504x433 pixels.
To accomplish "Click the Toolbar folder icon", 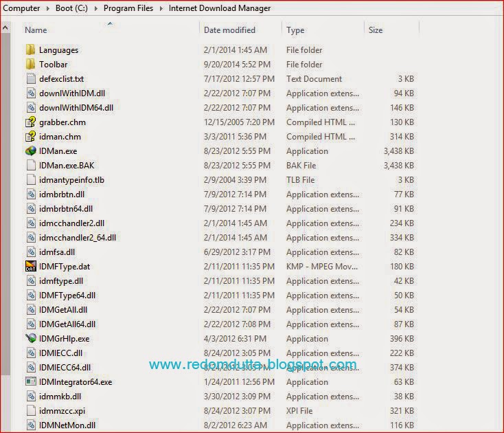I will coord(30,65).
